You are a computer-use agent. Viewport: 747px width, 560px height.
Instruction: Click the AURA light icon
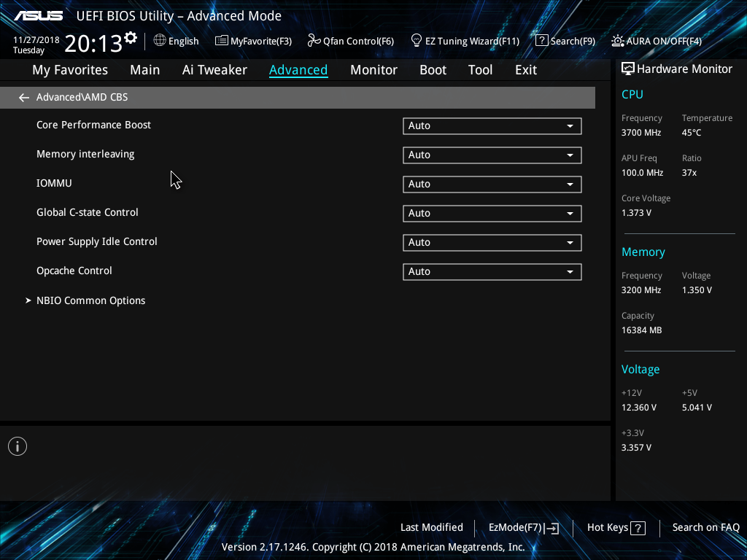tap(617, 41)
